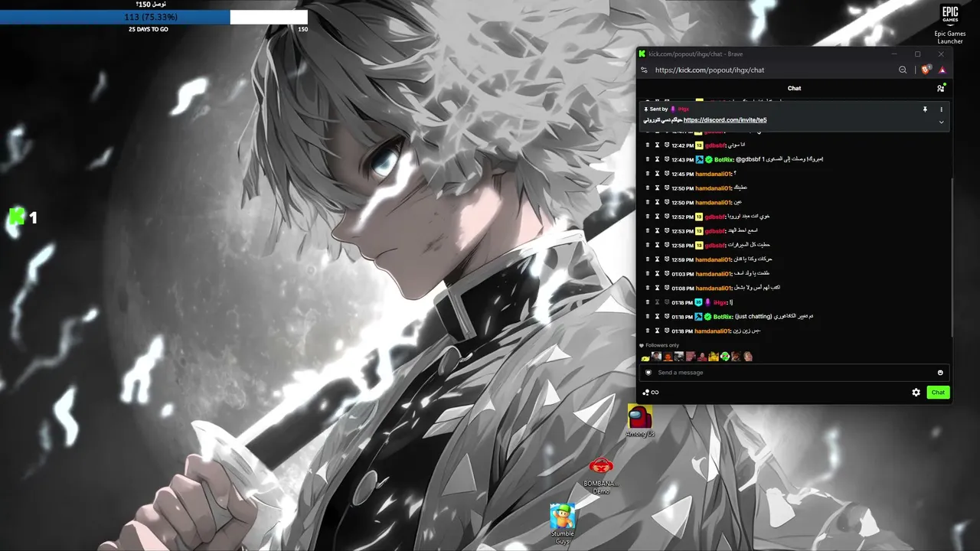This screenshot has height=551, width=980.
Task: Click the green Kick logo on desktop overlay
Action: (17, 217)
